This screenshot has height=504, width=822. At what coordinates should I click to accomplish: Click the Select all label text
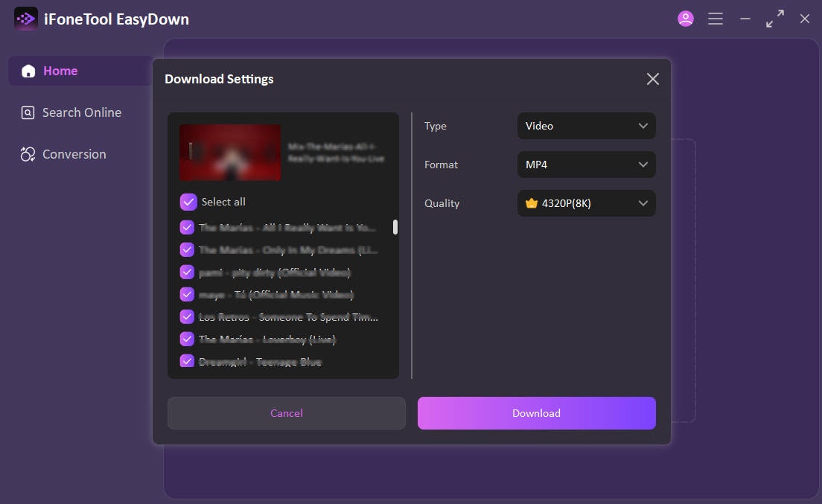tap(223, 202)
